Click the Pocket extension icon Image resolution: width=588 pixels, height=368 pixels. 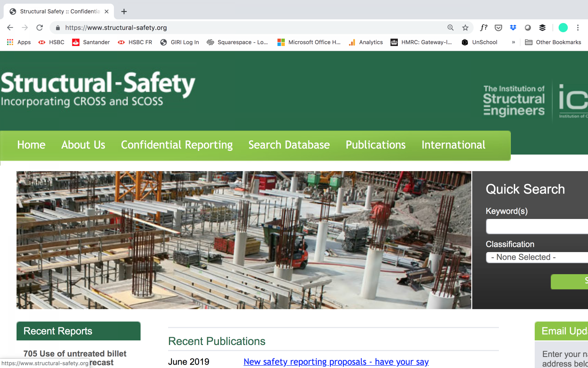pos(498,28)
